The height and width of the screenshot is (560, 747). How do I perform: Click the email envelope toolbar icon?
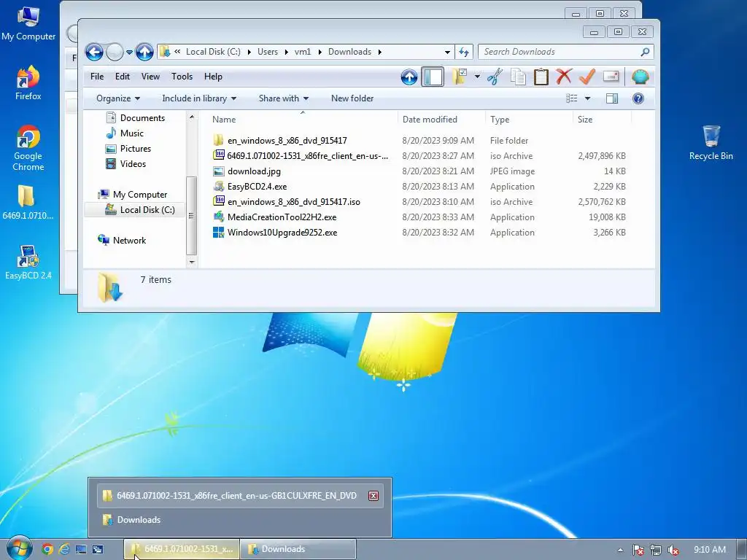pyautogui.click(x=611, y=77)
